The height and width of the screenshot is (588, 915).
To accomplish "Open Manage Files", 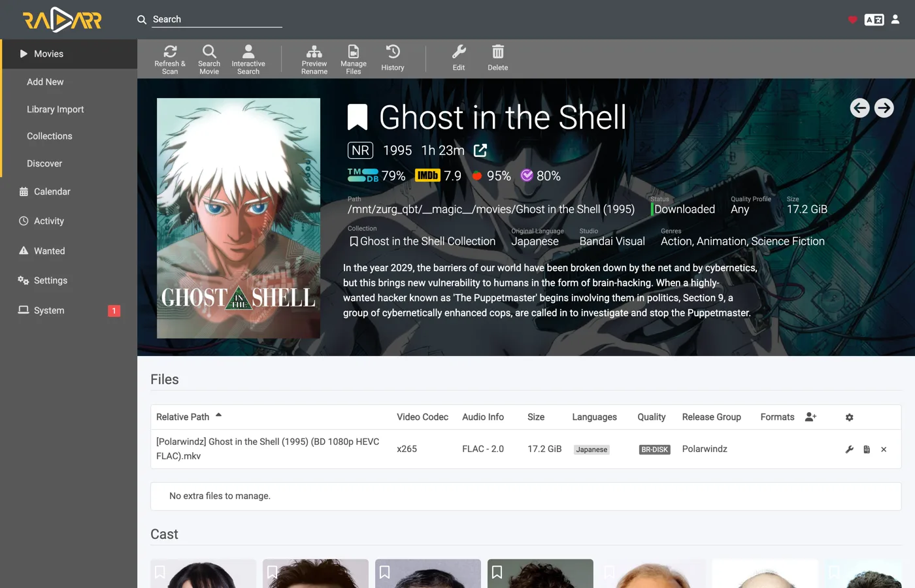I will pos(354,59).
